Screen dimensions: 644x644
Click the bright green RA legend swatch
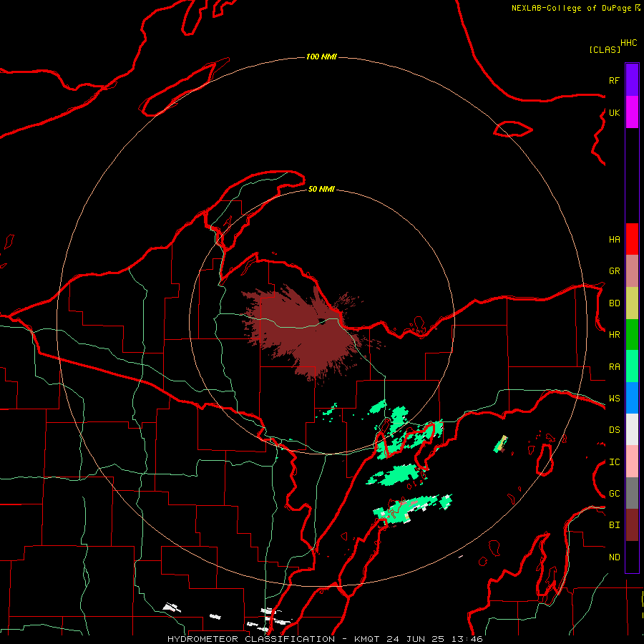(632, 366)
